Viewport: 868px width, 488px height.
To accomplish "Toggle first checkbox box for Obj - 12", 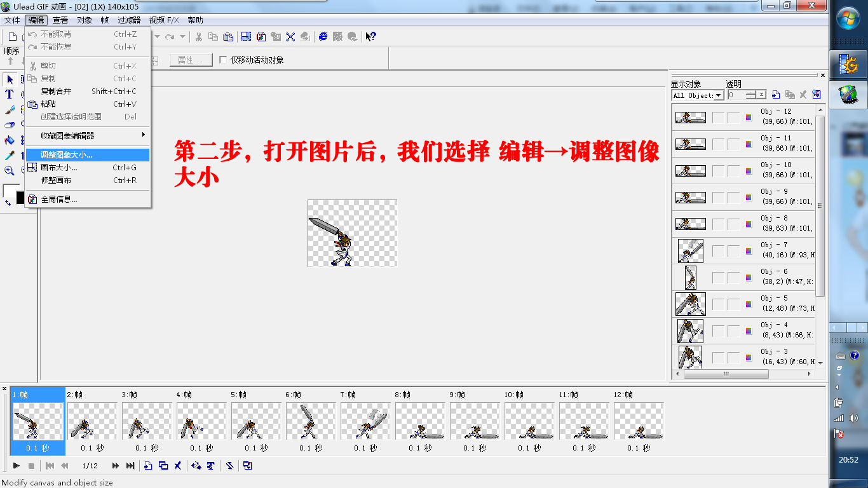I will pos(718,118).
